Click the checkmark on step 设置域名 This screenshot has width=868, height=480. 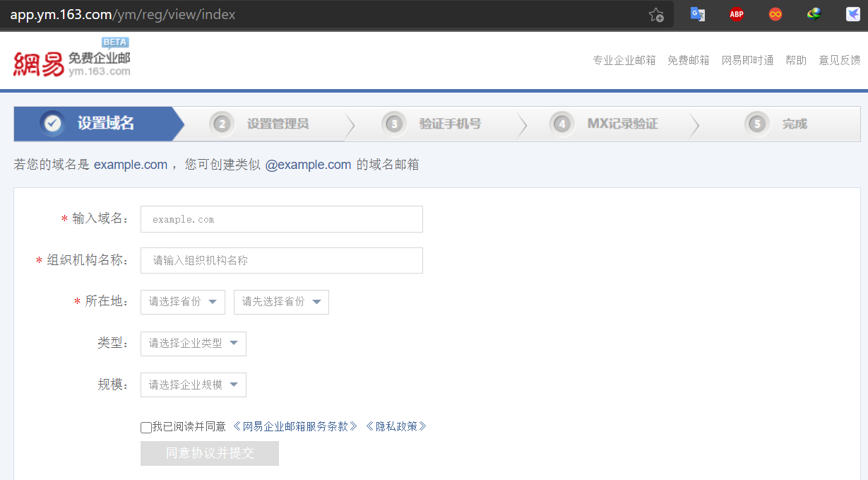tap(52, 123)
